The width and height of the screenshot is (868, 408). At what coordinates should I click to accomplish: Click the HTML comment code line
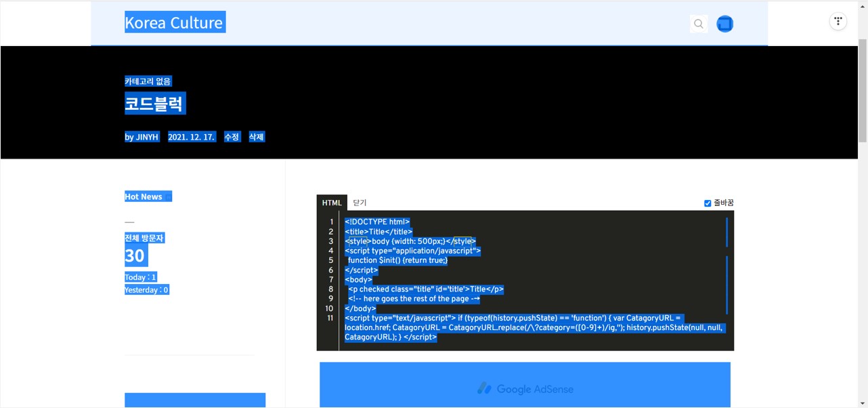414,299
